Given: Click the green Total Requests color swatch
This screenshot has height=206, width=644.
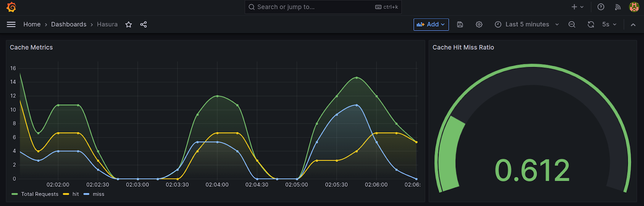Looking at the screenshot, I should tap(15, 194).
